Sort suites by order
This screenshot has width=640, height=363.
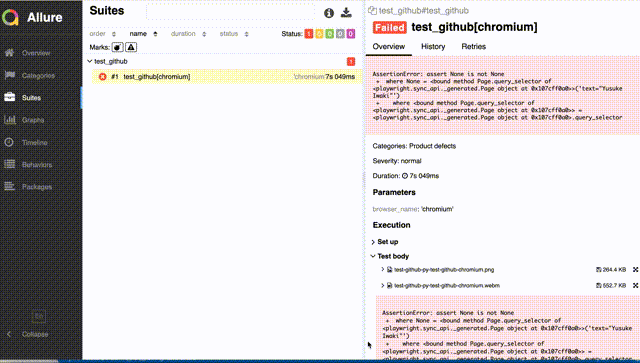coord(102,34)
